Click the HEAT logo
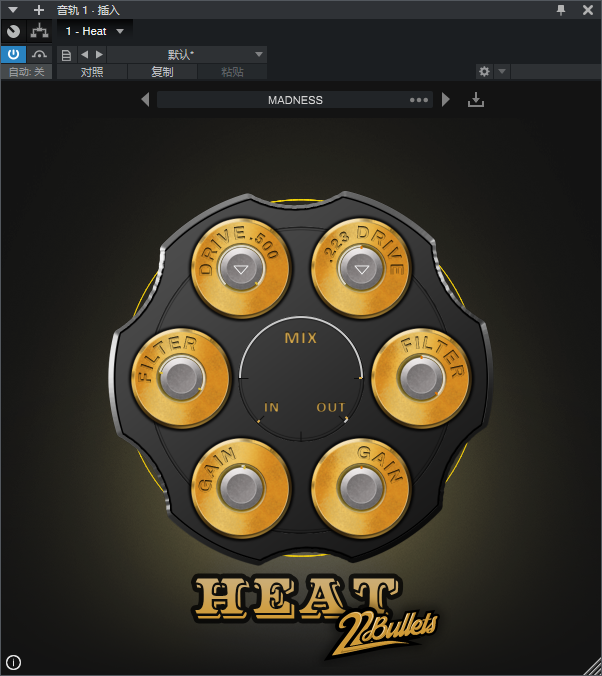Viewport: 602px width, 676px height. pyautogui.click(x=297, y=598)
